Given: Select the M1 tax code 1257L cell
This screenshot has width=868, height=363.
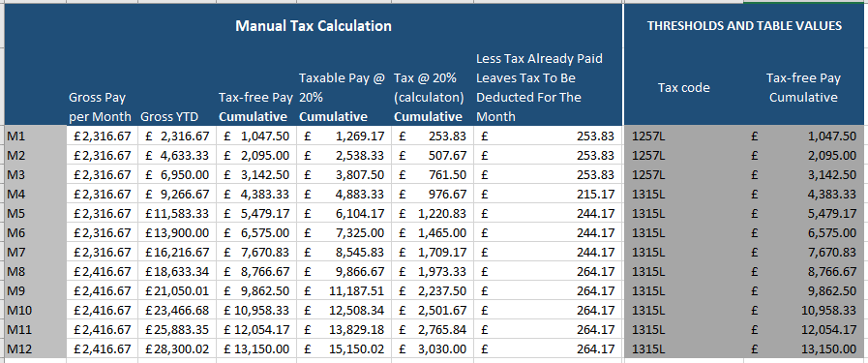Looking at the screenshot, I should coord(684,136).
